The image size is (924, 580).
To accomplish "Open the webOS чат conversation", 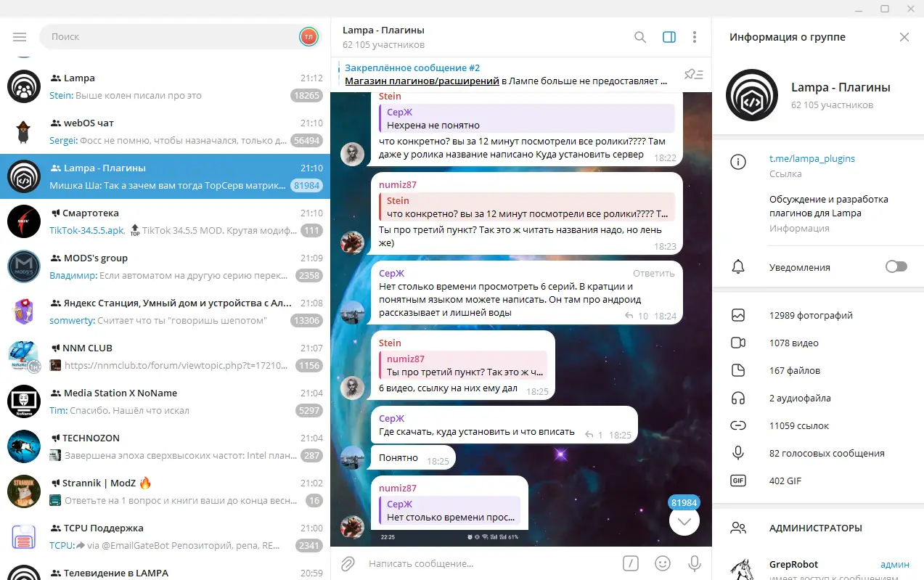I will pyautogui.click(x=165, y=131).
